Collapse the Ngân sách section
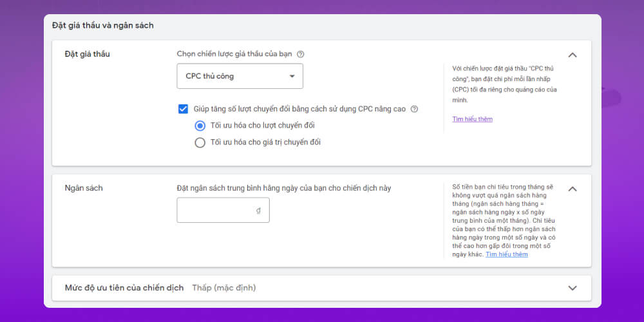 tap(572, 189)
